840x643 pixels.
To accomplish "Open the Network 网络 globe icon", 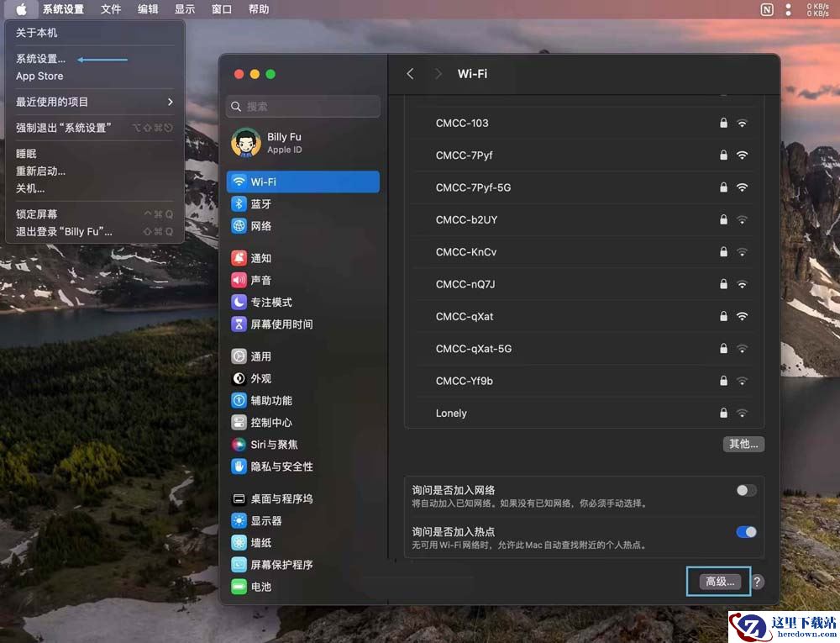I will click(239, 225).
